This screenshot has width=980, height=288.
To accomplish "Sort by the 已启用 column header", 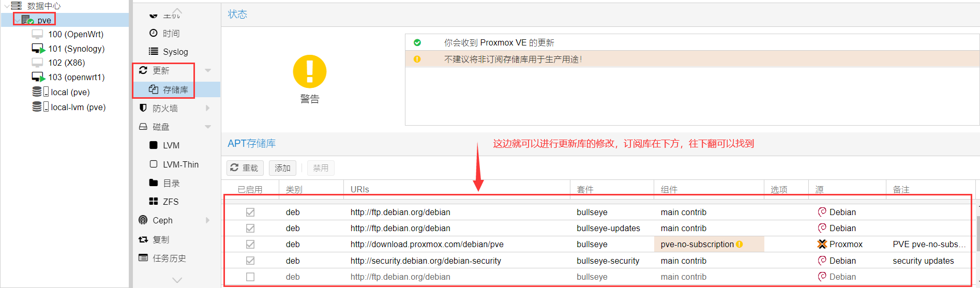I will click(250, 189).
